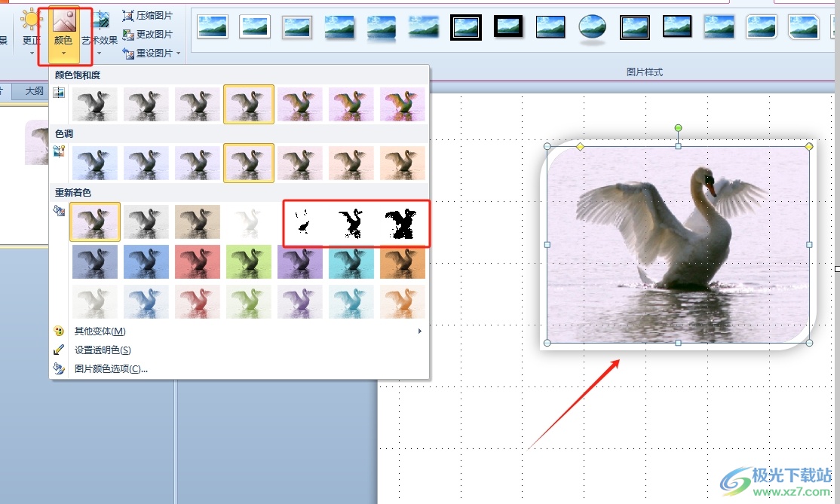Click the swan picture on the slide
The image size is (840, 504).
click(678, 245)
